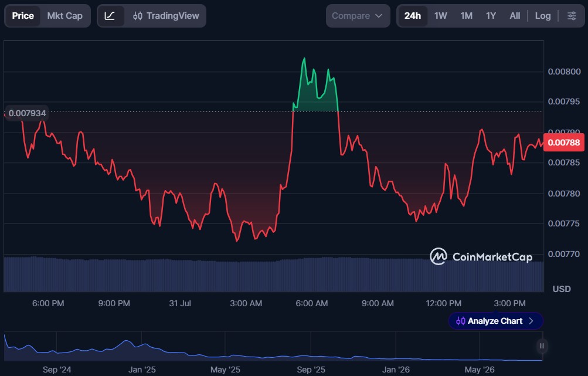
Task: Select the 1Y time range
Action: pyautogui.click(x=491, y=16)
